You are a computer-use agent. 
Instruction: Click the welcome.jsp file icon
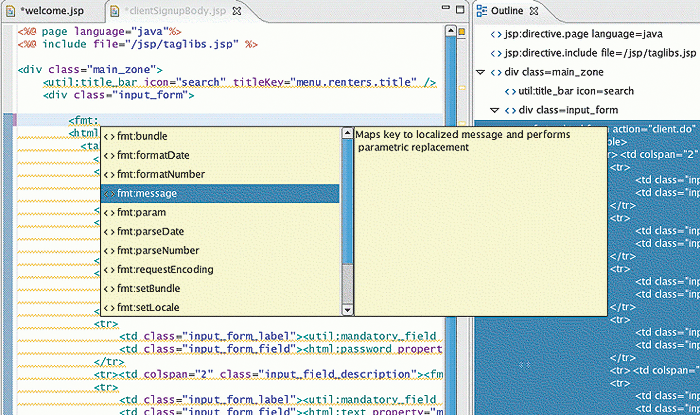tap(10, 11)
